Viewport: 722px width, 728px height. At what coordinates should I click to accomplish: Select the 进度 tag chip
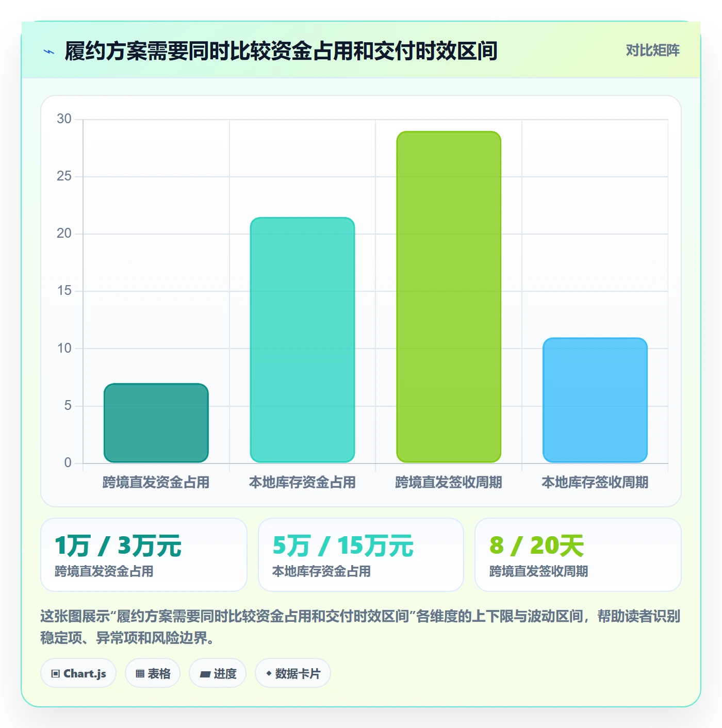click(x=218, y=673)
